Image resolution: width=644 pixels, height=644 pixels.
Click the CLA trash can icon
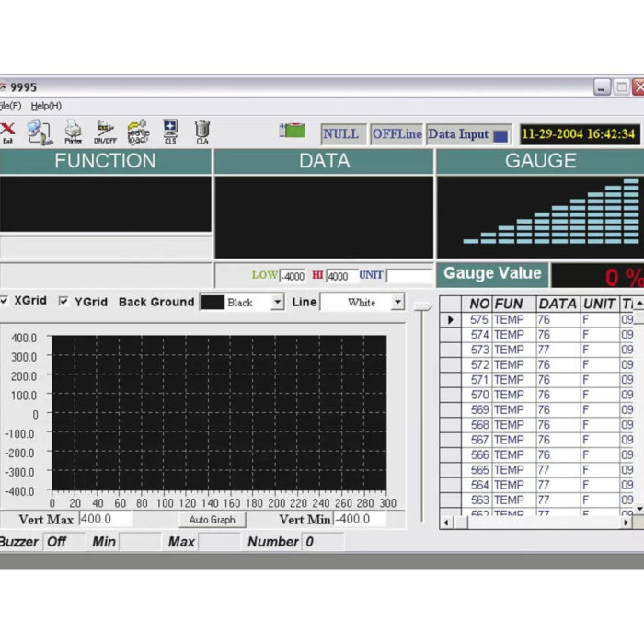coord(202,132)
